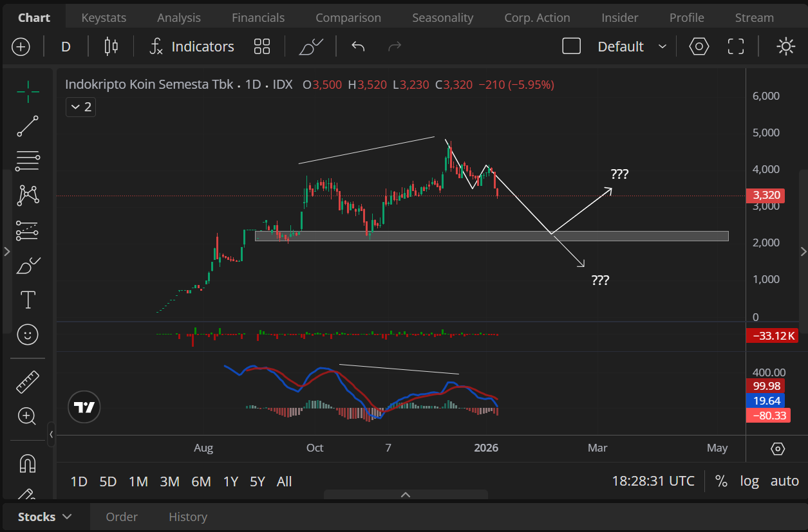Screen dimensions: 808x532
Task: Click the 99.98 indicator value label
Action: tap(765, 386)
